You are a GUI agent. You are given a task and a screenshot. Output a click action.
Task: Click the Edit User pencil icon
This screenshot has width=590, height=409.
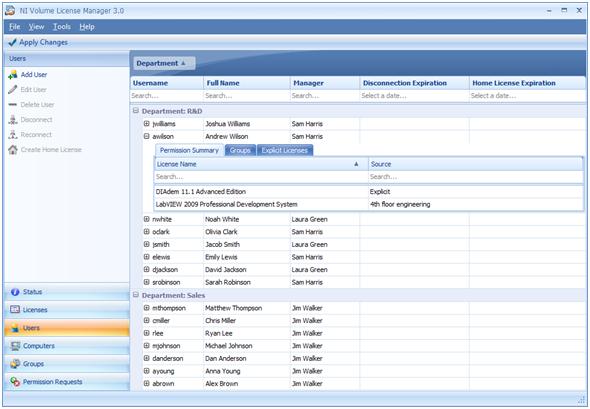[13, 90]
